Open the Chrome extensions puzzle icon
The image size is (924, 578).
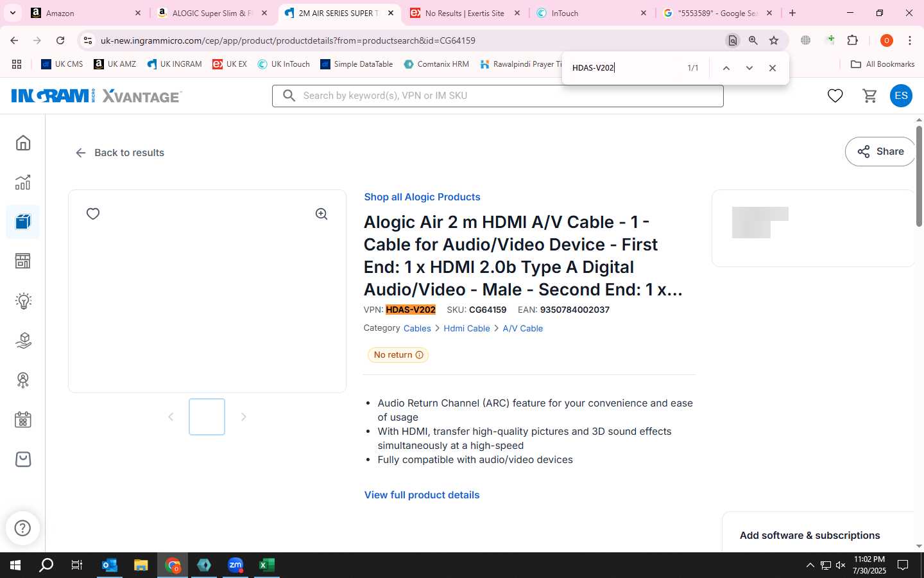pyautogui.click(x=853, y=40)
